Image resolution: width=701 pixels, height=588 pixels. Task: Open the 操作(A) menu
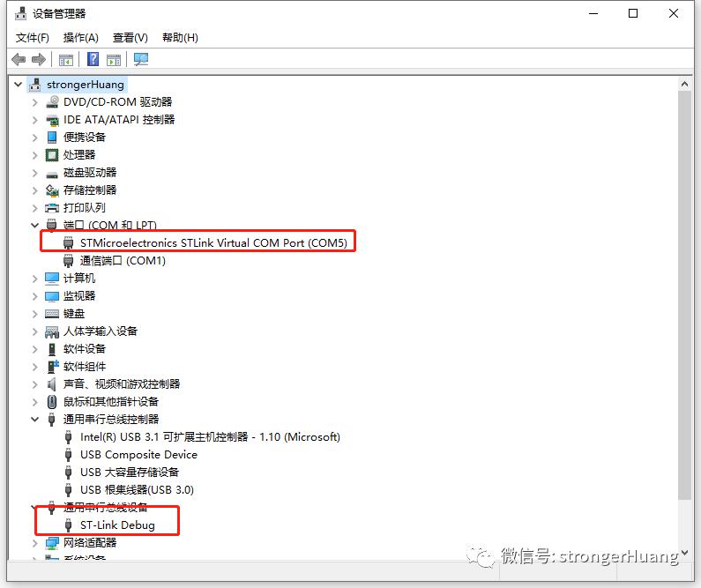(x=81, y=38)
